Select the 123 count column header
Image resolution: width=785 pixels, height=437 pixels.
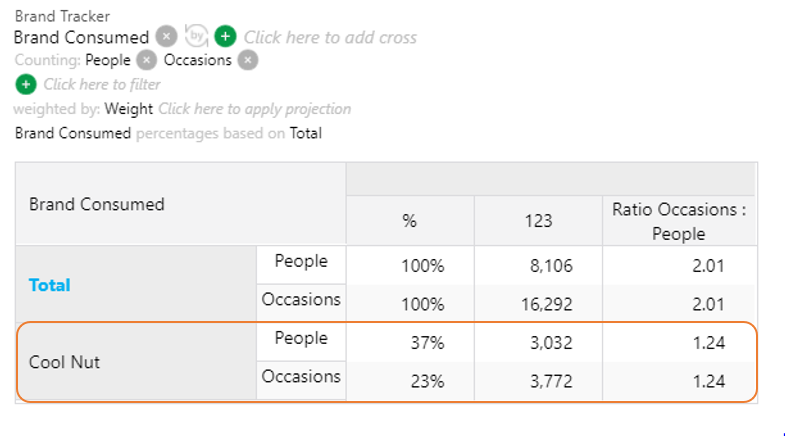point(538,220)
